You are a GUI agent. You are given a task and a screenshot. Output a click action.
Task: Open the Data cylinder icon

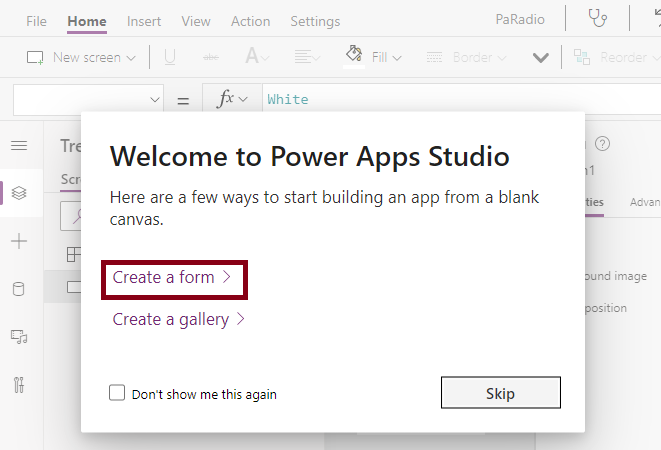pyautogui.click(x=19, y=289)
